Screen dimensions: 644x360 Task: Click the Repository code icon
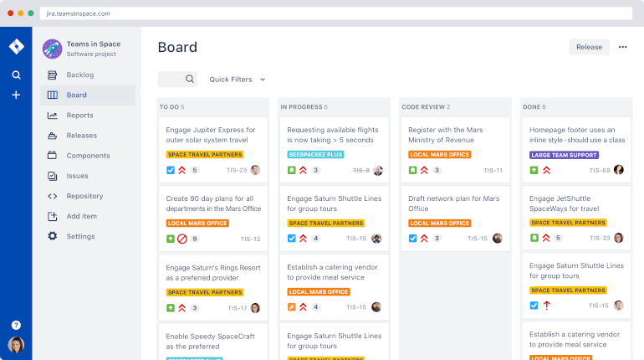pos(52,196)
